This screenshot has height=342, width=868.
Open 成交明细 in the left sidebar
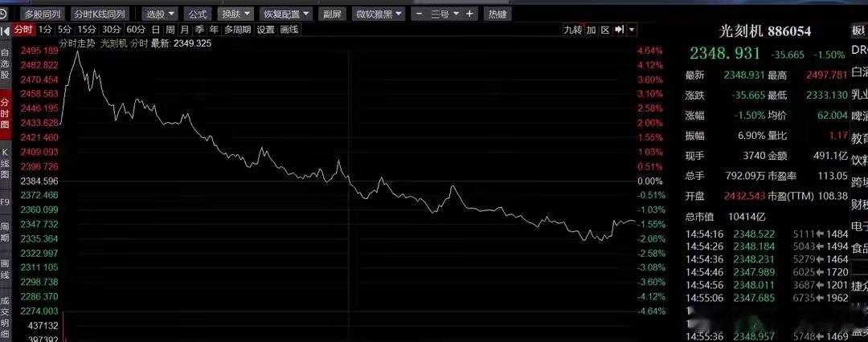(5, 318)
